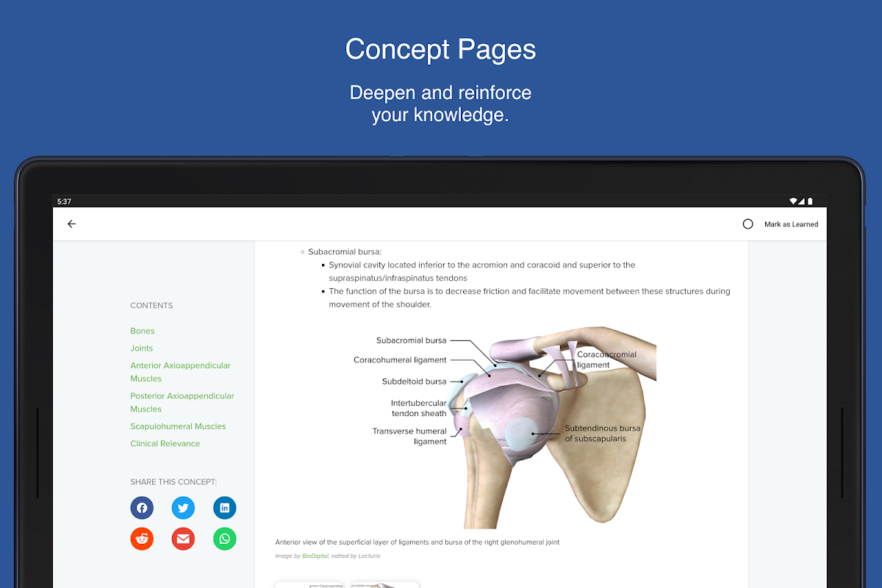The image size is (882, 588).
Task: Open Anterior Axioappendicular Muscles section
Action: pos(181,372)
